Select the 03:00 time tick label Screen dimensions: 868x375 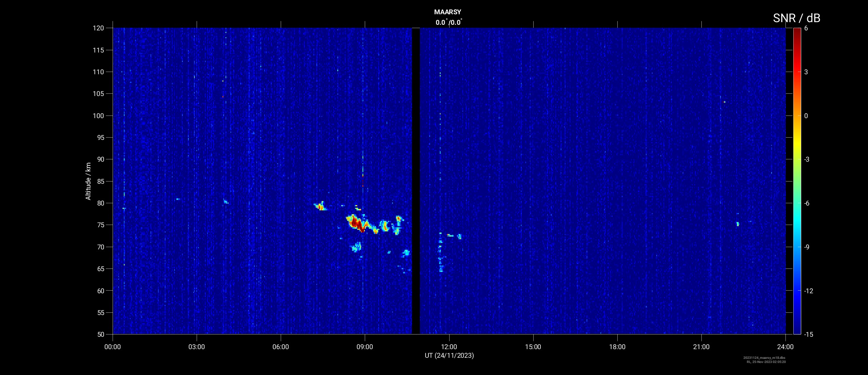(197, 347)
